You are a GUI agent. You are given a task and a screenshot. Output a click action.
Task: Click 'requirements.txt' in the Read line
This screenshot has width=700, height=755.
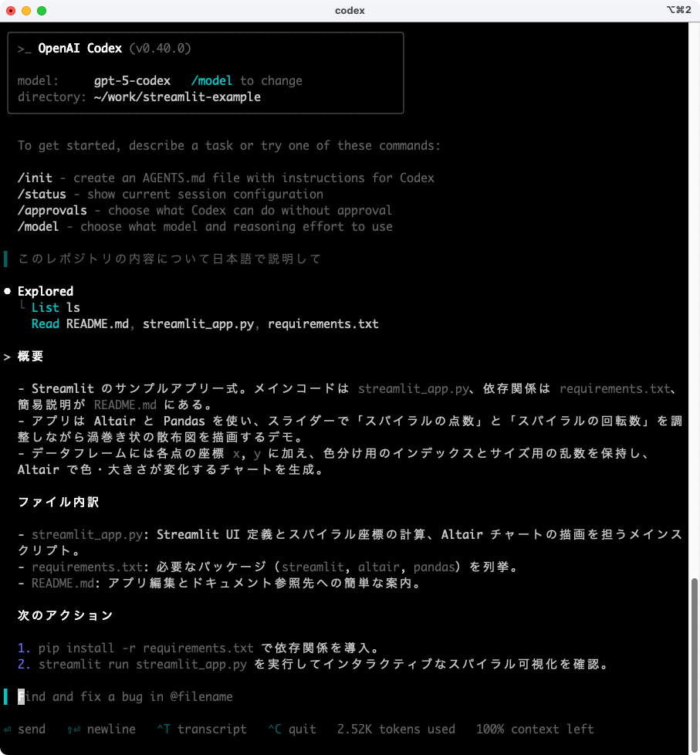[323, 323]
